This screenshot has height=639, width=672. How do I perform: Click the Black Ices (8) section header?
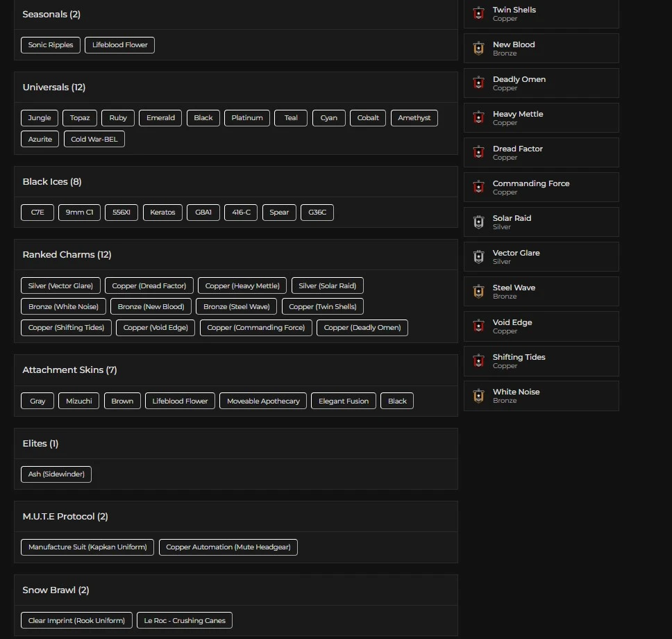tap(52, 182)
